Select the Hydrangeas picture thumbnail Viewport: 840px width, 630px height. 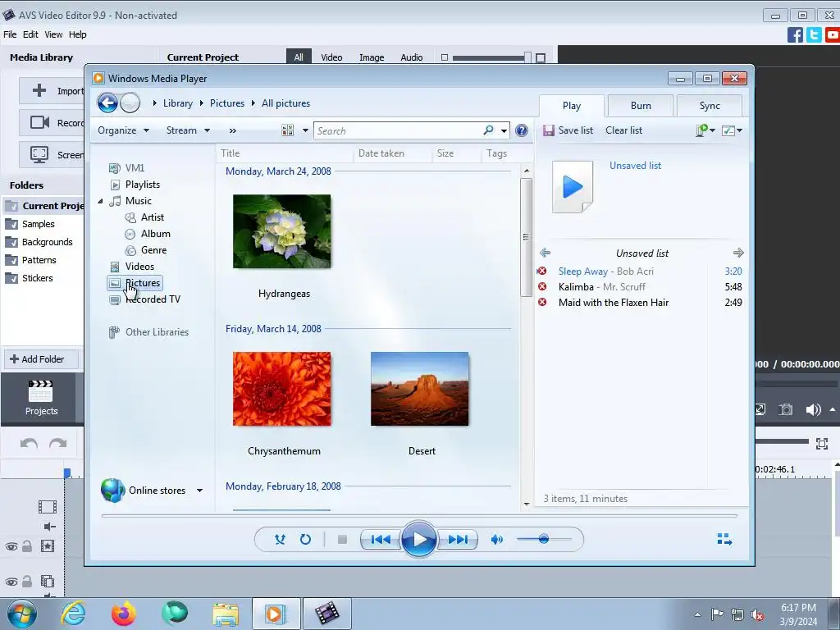pyautogui.click(x=282, y=231)
